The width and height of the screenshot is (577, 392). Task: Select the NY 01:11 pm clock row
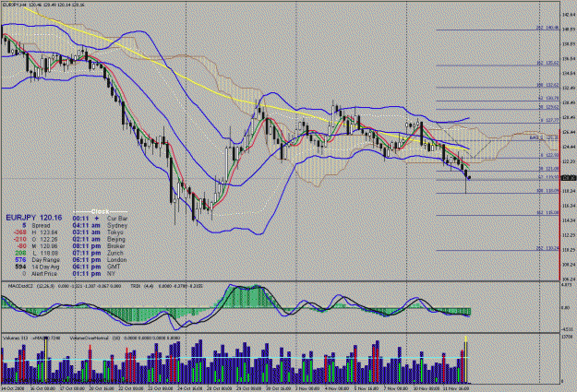pos(94,274)
